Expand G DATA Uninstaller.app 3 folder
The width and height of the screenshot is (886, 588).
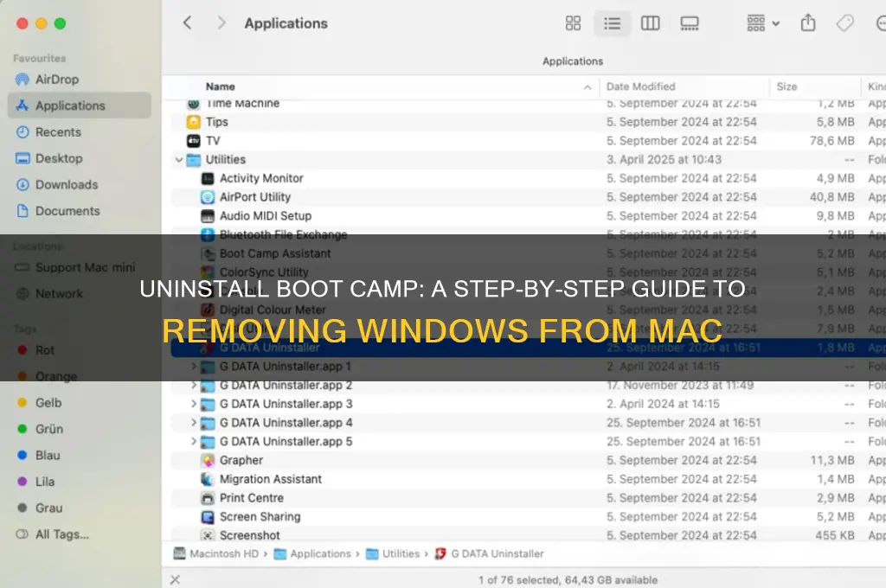coord(193,404)
